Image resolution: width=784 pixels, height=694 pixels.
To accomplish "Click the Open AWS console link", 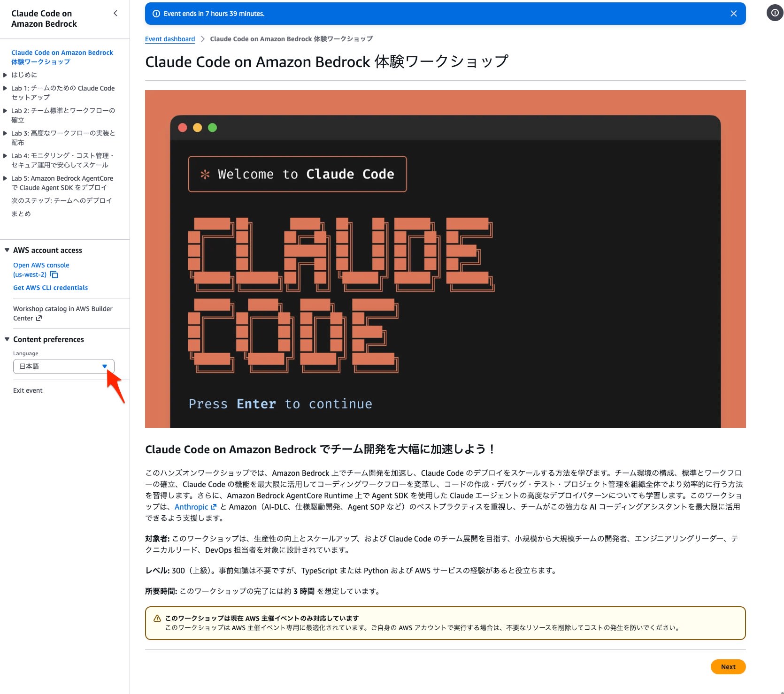I will click(41, 270).
